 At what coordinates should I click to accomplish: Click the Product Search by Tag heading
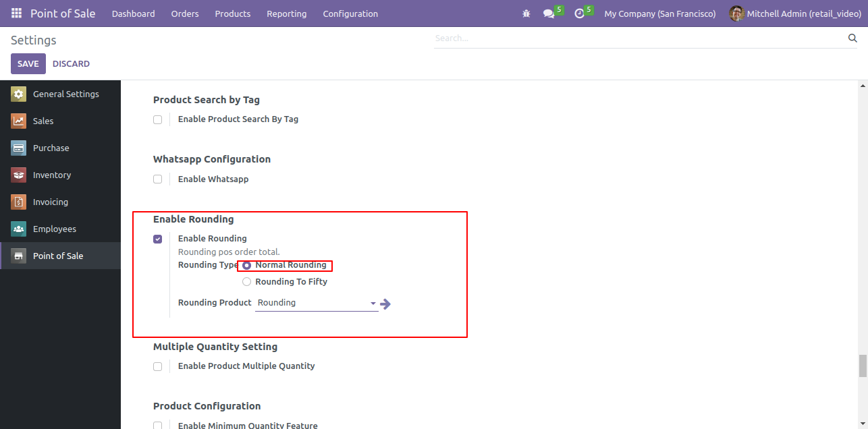pyautogui.click(x=207, y=100)
